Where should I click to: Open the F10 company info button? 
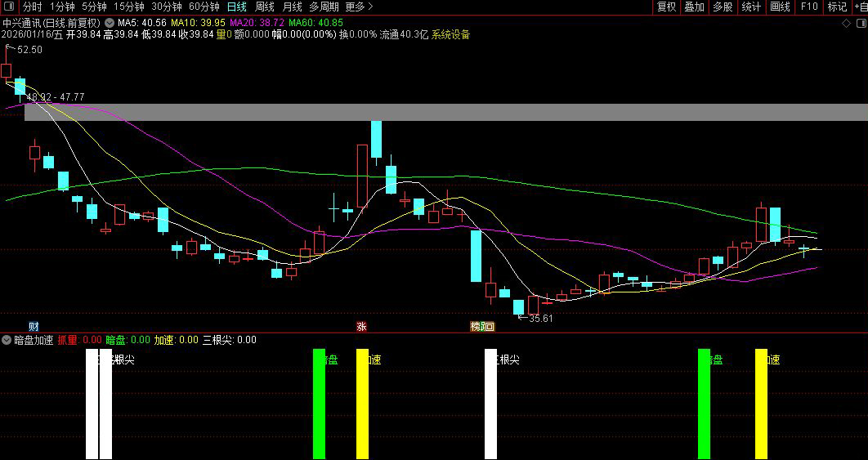click(x=809, y=7)
